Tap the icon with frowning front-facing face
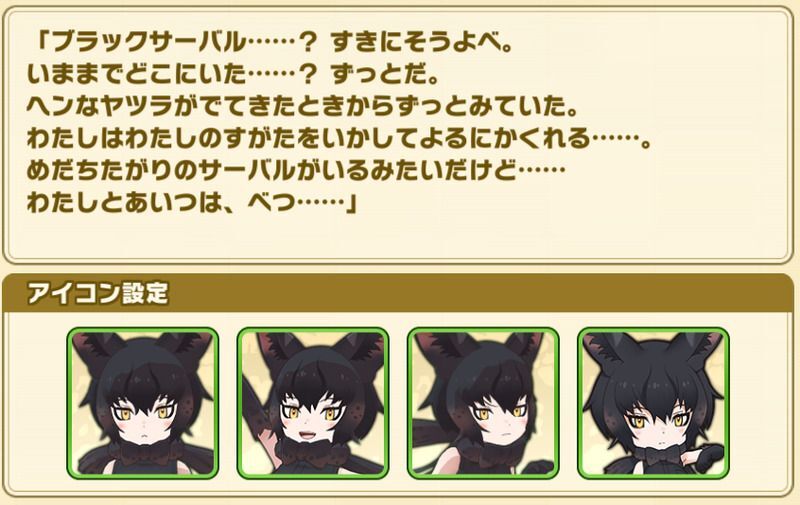 pos(143,403)
